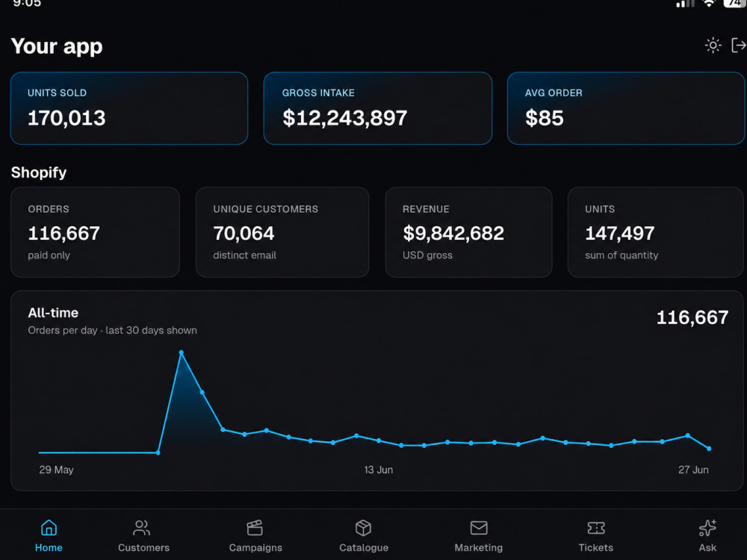Open the Shopify Revenue card
Screen dimensions: 747x560
coord(469,232)
